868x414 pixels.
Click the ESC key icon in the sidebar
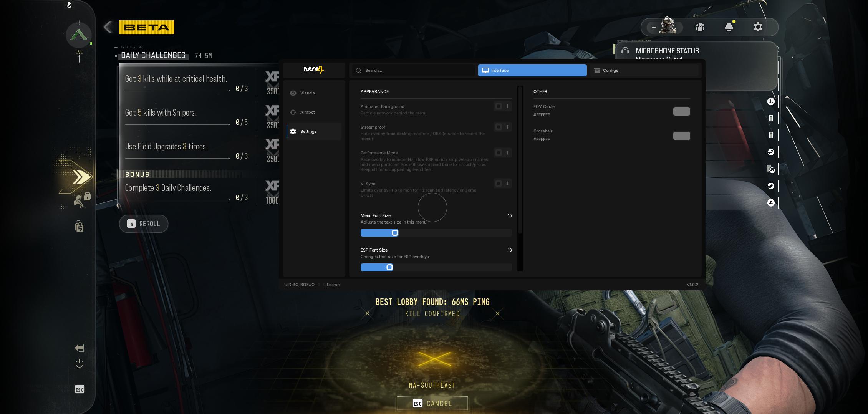coord(80,389)
